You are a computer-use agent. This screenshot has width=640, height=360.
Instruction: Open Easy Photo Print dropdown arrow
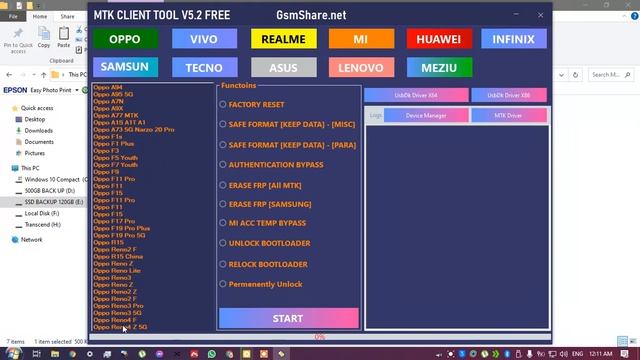[x=77, y=90]
